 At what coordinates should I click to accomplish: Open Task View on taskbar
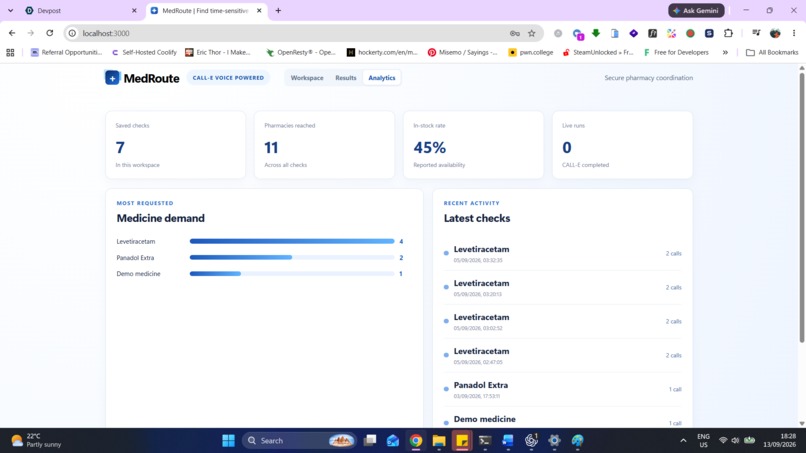coord(370,441)
